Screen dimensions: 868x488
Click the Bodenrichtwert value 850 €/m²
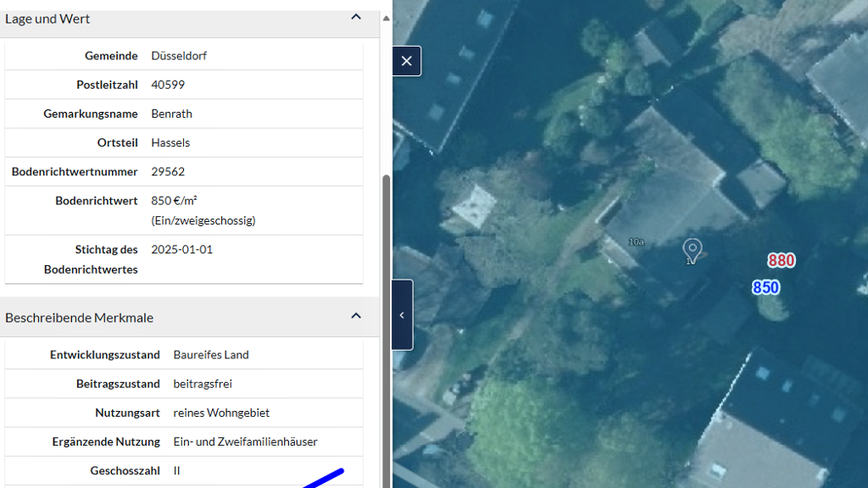174,201
